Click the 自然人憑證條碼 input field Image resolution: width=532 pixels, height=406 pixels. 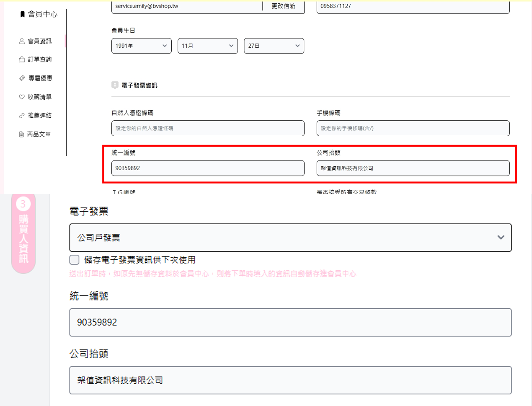[x=208, y=128]
